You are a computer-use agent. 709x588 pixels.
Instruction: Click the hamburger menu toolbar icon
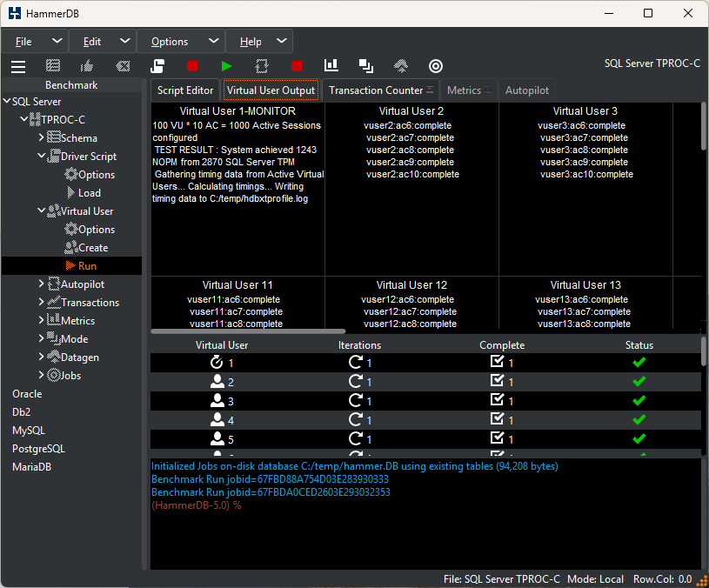(18, 66)
